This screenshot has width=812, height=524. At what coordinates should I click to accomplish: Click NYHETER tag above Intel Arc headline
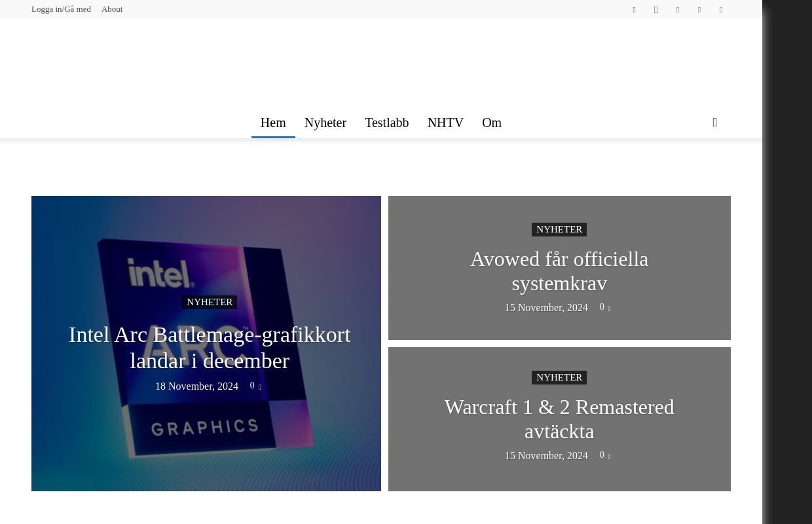point(210,302)
